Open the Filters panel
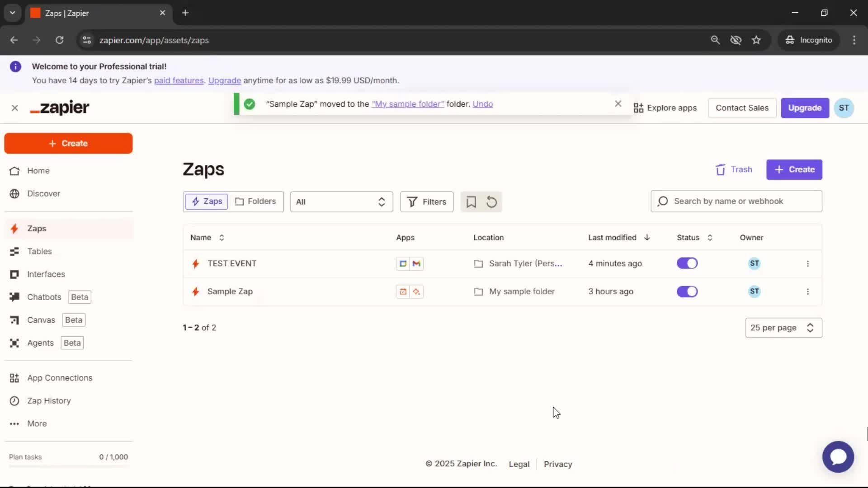The image size is (868, 488). coord(427,202)
